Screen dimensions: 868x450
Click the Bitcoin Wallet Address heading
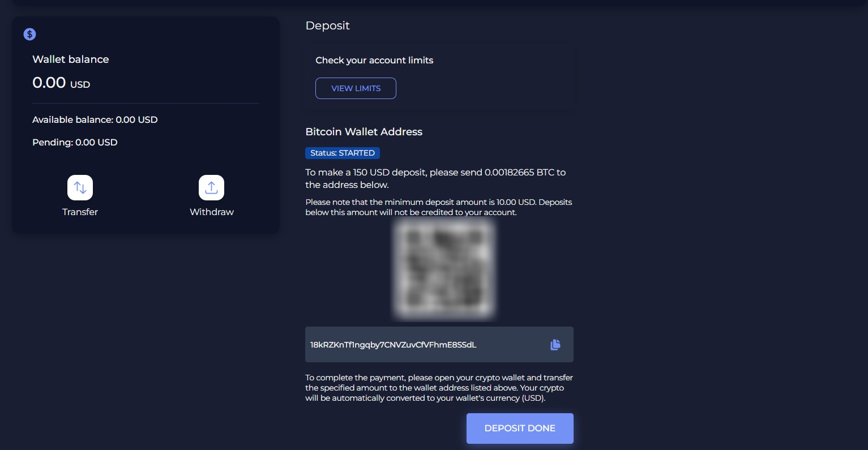click(x=364, y=132)
